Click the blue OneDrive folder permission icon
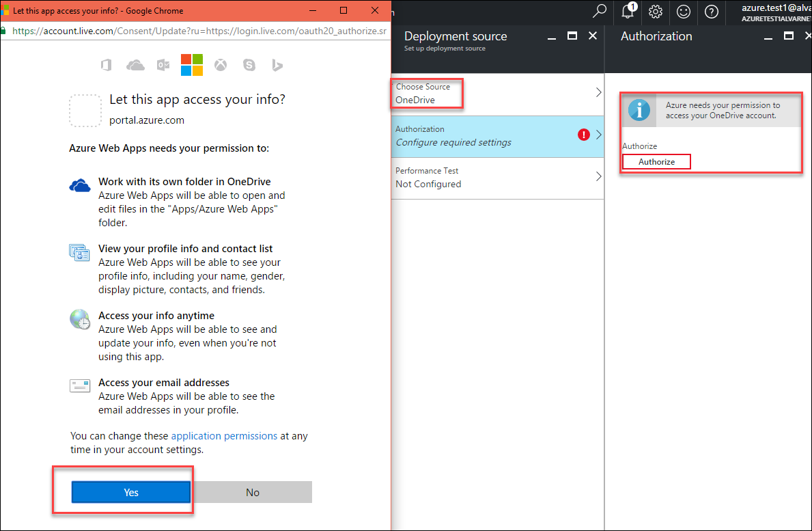 [80, 185]
